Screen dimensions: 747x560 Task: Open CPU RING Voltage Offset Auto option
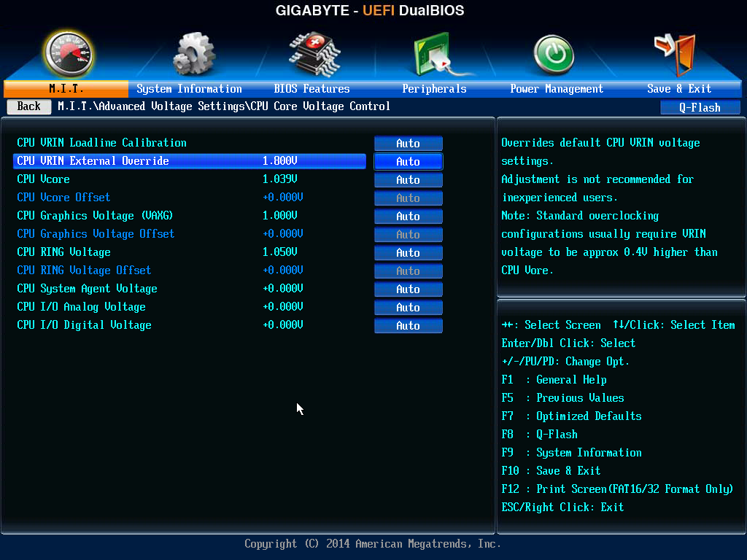tap(409, 271)
